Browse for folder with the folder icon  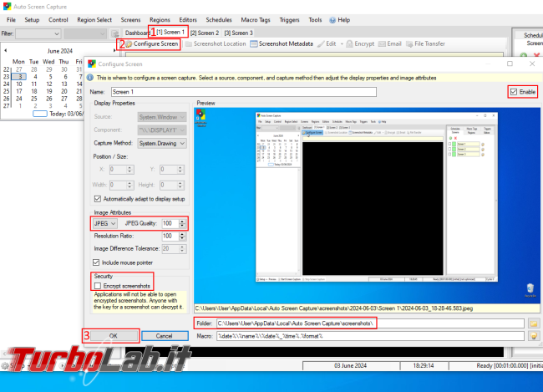(534, 323)
